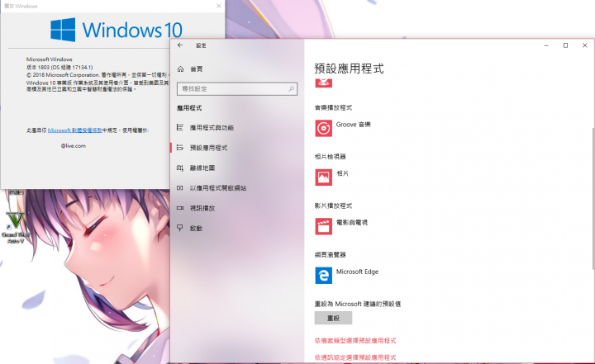This screenshot has width=595, height=364.
Task: Click the 音樂播放程式 section label
Action: [333, 107]
